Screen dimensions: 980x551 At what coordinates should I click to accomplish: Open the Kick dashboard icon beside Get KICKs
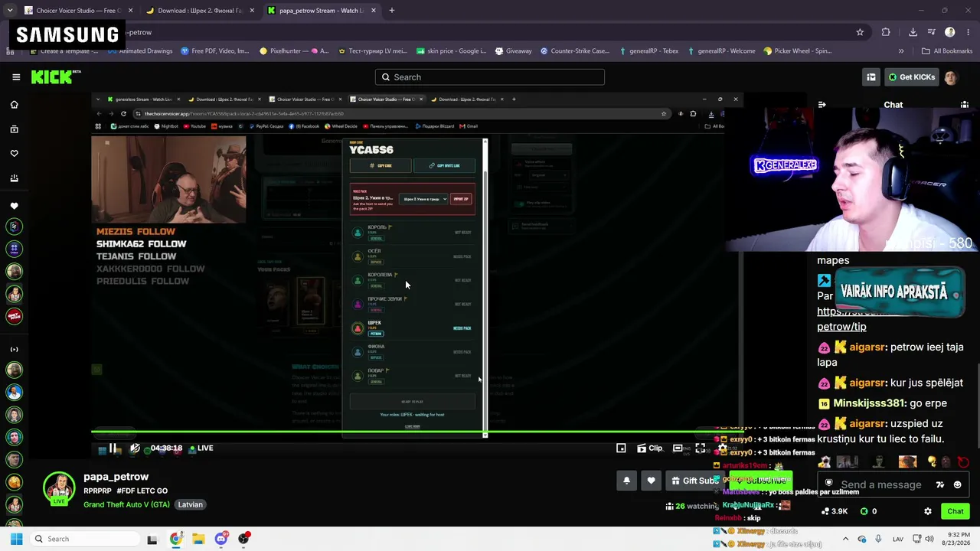(871, 77)
